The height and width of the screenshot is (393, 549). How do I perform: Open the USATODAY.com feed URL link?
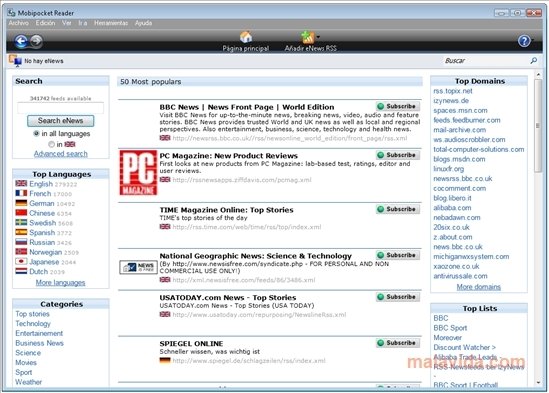pos(259,315)
